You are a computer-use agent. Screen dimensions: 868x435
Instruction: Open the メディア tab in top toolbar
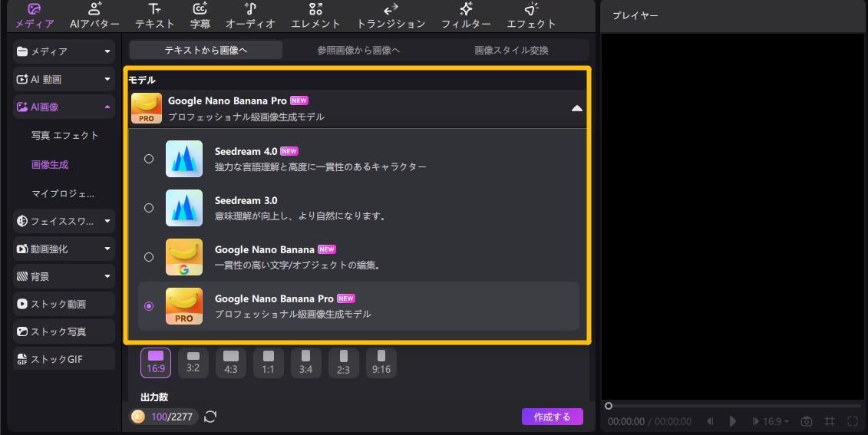coord(35,15)
